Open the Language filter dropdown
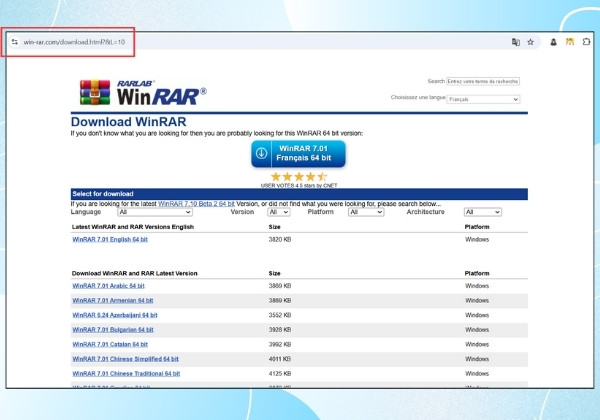The height and width of the screenshot is (420, 600). (x=155, y=212)
